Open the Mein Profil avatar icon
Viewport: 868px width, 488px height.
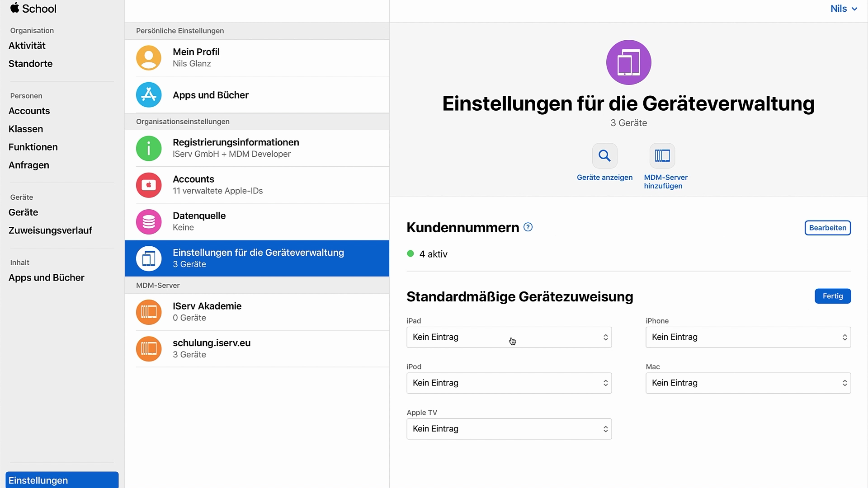[148, 57]
